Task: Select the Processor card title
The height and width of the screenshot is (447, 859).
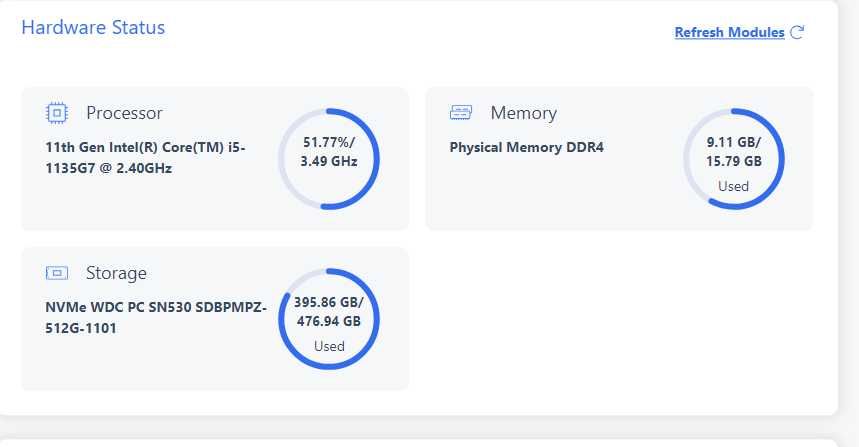Action: pos(124,113)
